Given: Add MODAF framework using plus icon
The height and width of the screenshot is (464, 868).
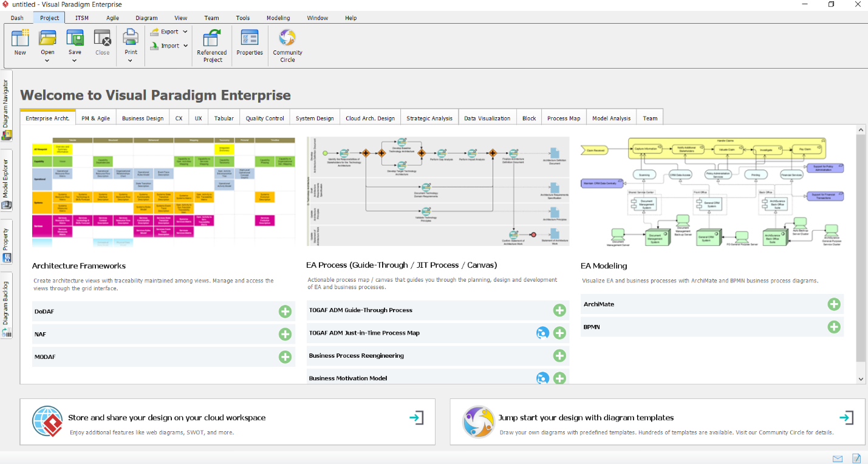Looking at the screenshot, I should (x=285, y=357).
